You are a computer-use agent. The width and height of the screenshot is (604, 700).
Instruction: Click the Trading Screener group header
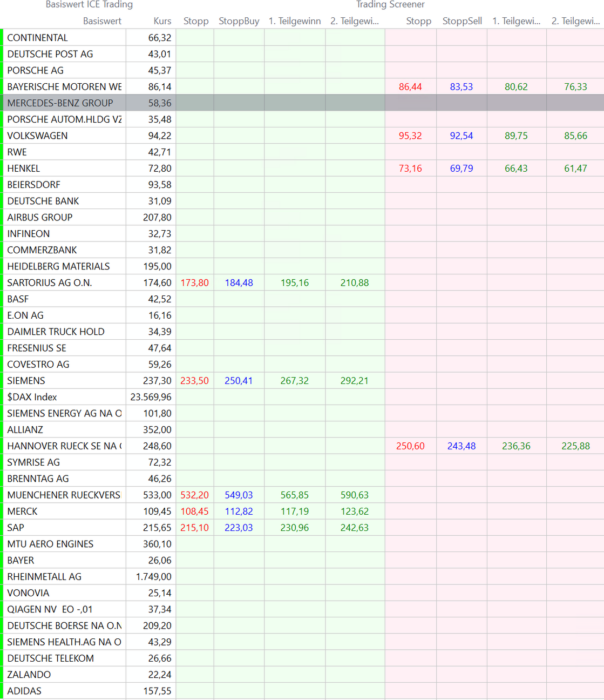390,5
